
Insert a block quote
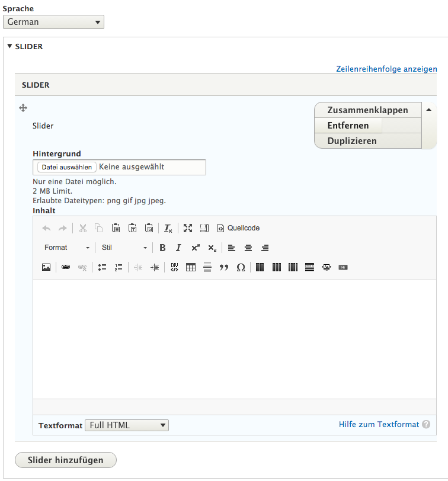click(224, 267)
